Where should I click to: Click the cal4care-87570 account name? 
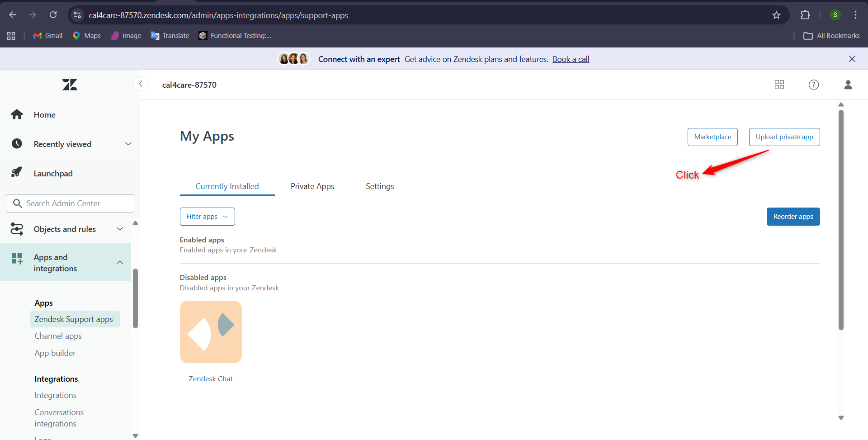(189, 85)
